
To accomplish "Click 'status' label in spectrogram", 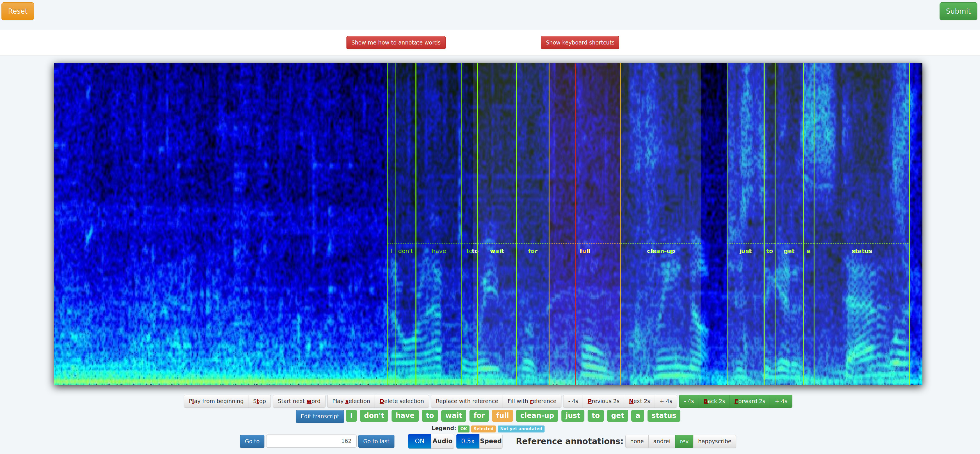I will pos(861,251).
